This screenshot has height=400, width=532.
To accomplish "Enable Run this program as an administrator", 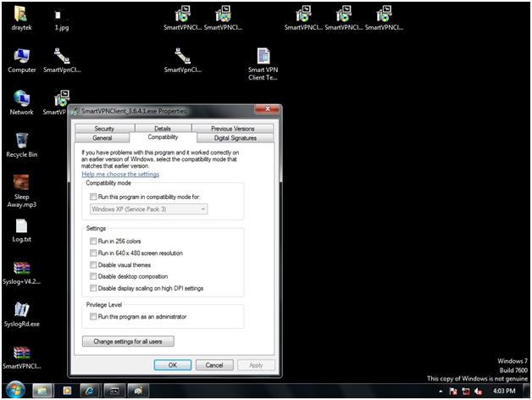I will [93, 316].
